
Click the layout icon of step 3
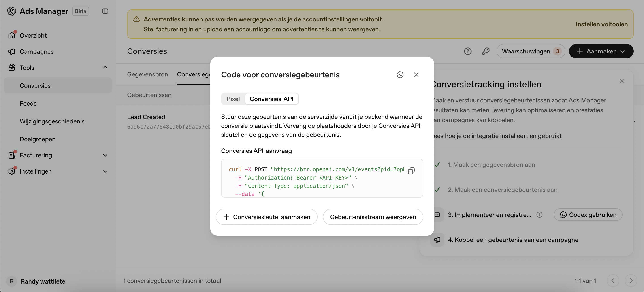(437, 215)
